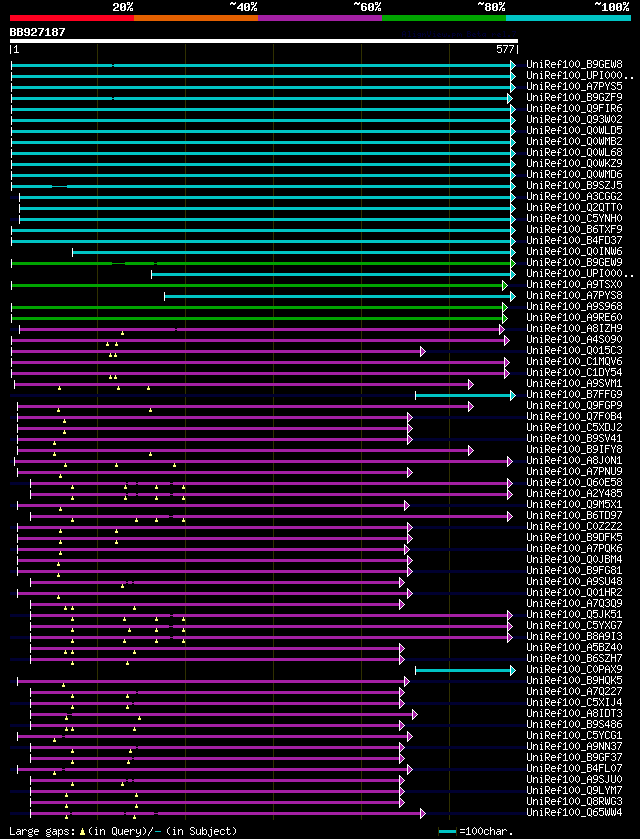Click the yellow gap marker under UniRef100_B9SV41 bar
This screenshot has width=640, height=839.
click(x=55, y=443)
